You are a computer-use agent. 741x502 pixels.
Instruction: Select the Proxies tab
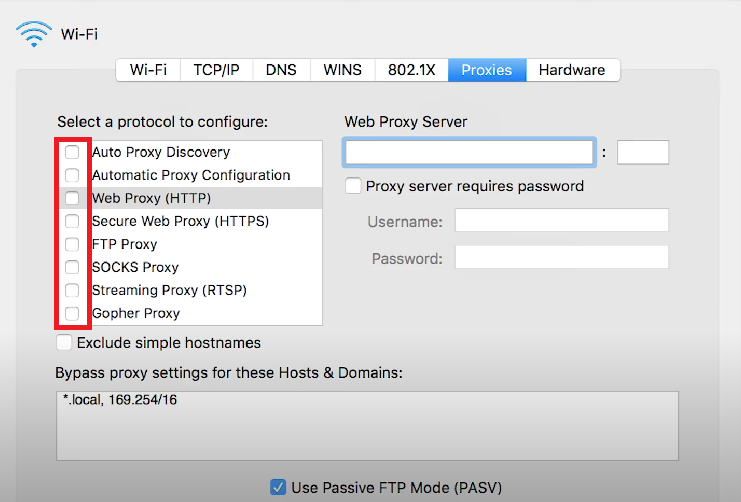[487, 70]
